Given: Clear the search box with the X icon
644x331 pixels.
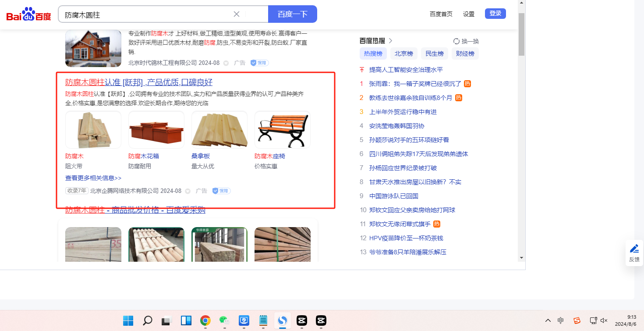Looking at the screenshot, I should (237, 14).
